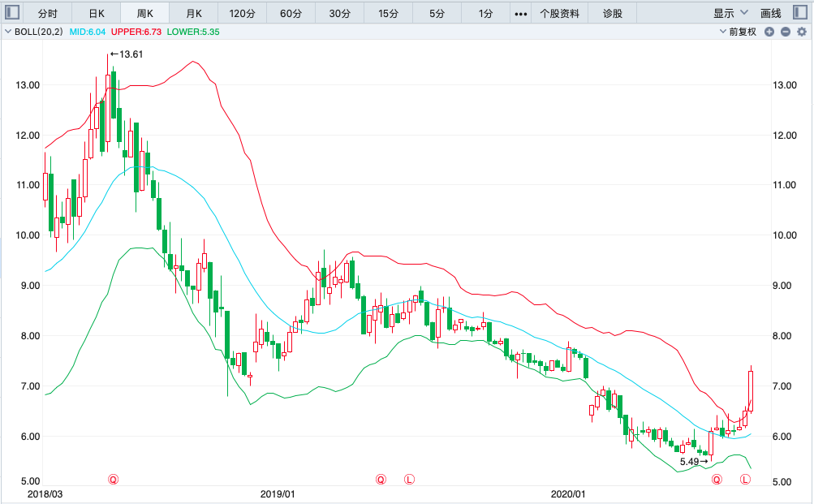Click the 诊股 stock diagnosis button

pyautogui.click(x=614, y=13)
